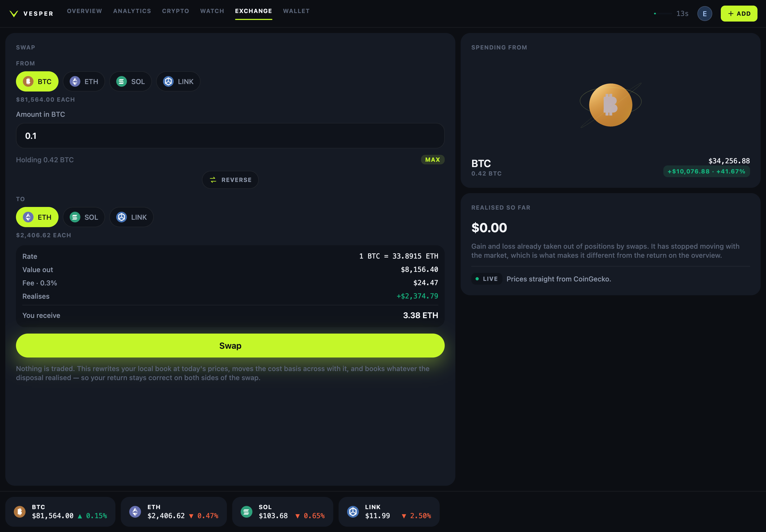
Task: Click the BTC 0.15% change indicator
Action: click(93, 516)
